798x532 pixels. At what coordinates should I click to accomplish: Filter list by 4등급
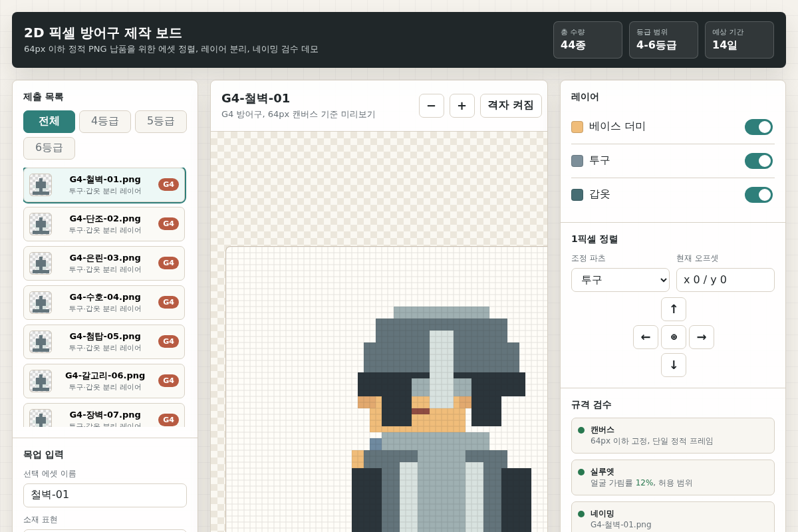105,122
